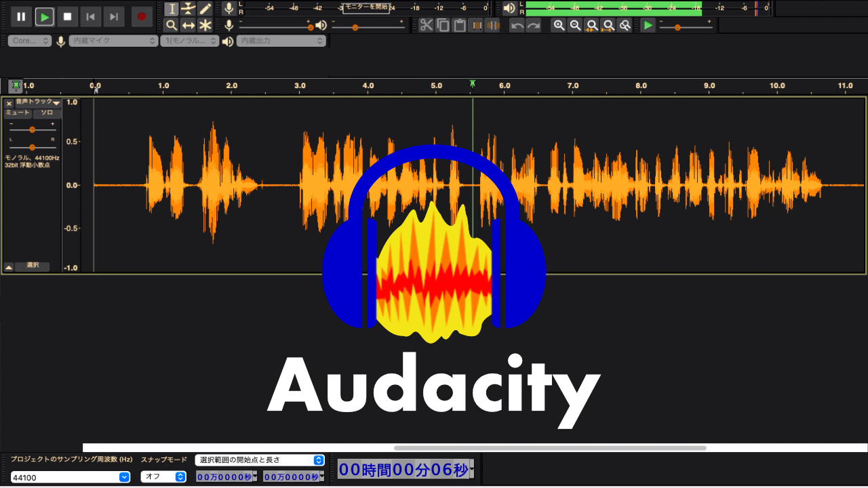This screenshot has height=488, width=868.
Task: Skip to end of the track
Action: [113, 17]
